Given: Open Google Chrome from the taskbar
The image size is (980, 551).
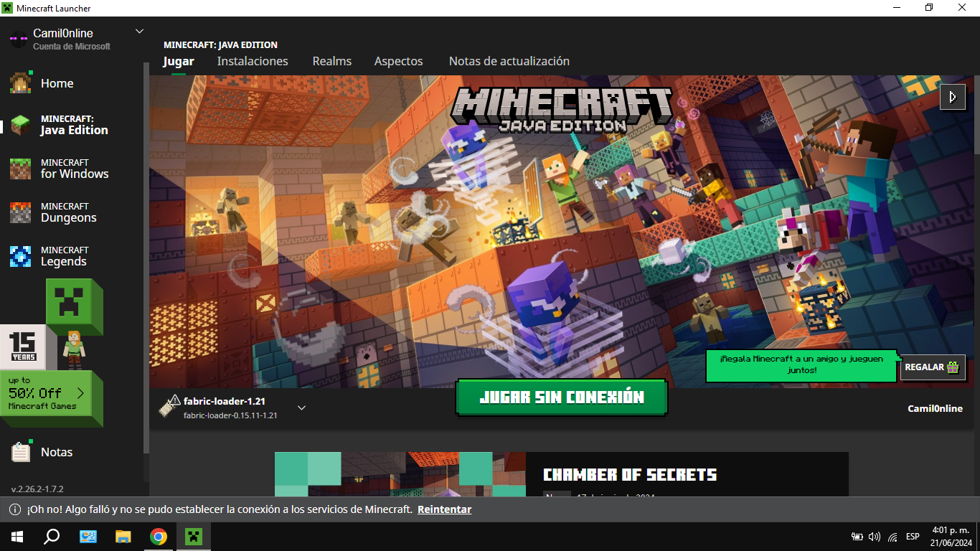Looking at the screenshot, I should [159, 537].
